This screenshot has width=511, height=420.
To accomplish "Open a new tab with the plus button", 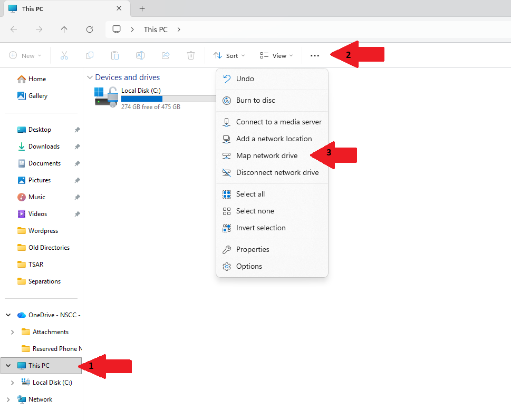I will point(141,8).
